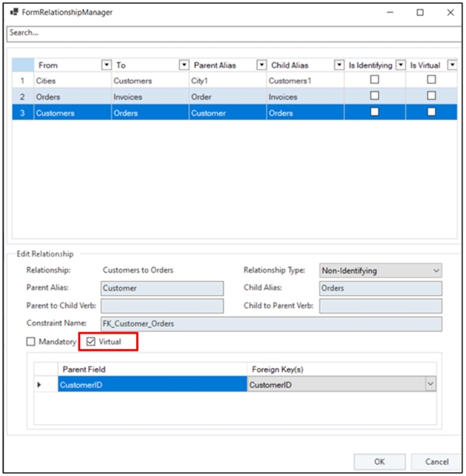Open the Child Alias column filter arrow
This screenshot has height=476, width=466.
(339, 65)
